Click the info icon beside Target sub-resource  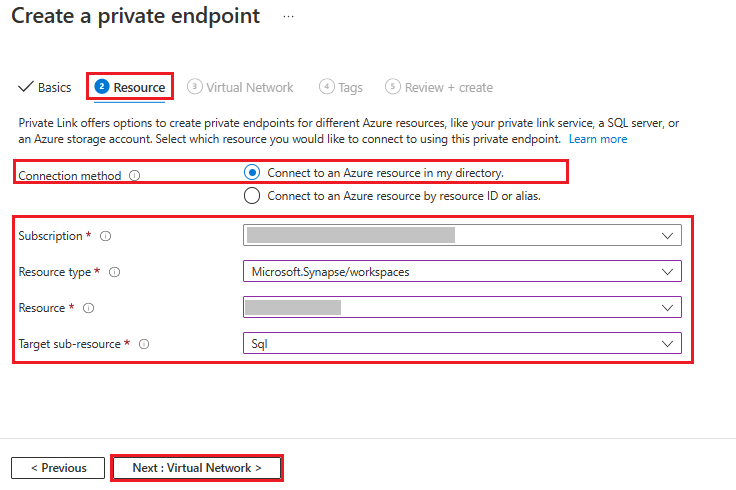(144, 344)
